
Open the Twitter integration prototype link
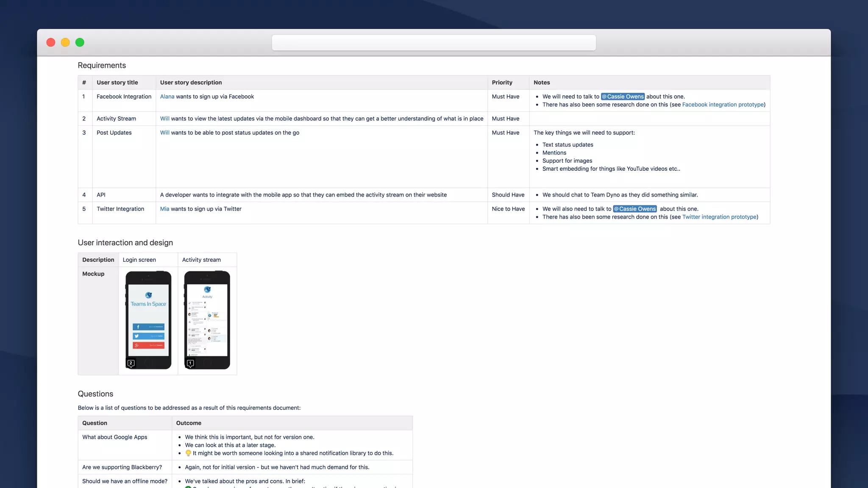pos(719,217)
